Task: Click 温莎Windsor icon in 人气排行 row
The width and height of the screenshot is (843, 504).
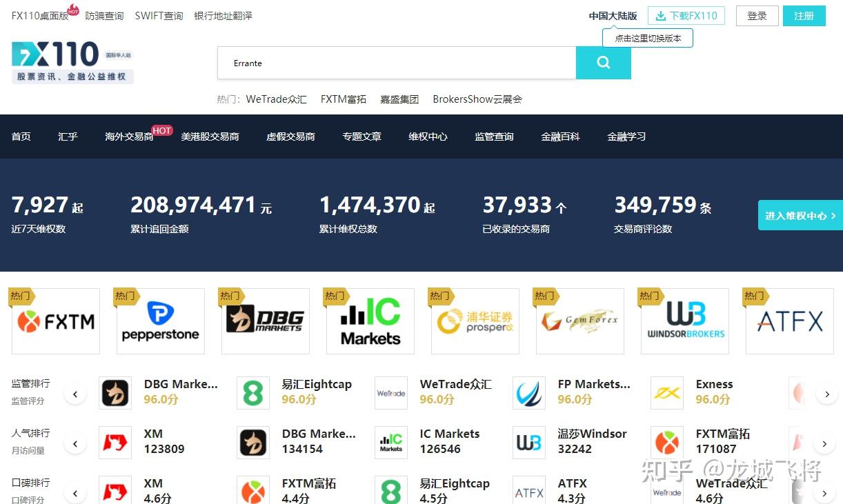Action: 529,443
